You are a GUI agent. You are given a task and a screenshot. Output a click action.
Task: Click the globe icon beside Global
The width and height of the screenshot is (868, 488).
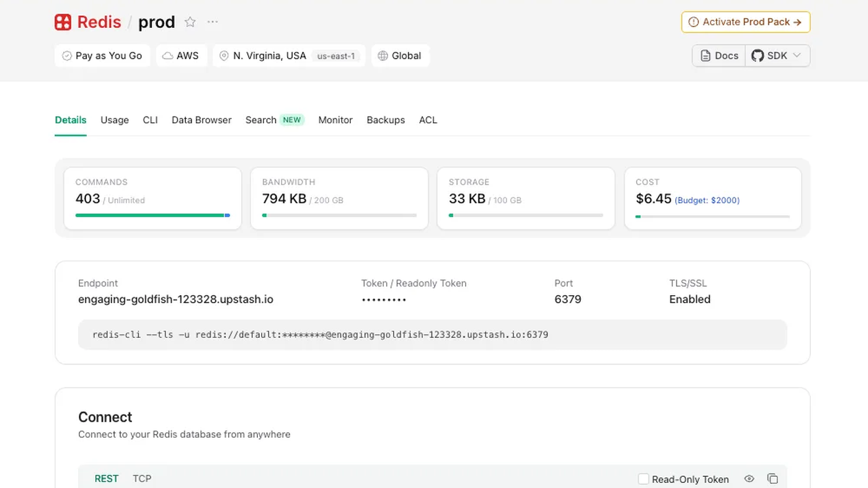tap(383, 56)
